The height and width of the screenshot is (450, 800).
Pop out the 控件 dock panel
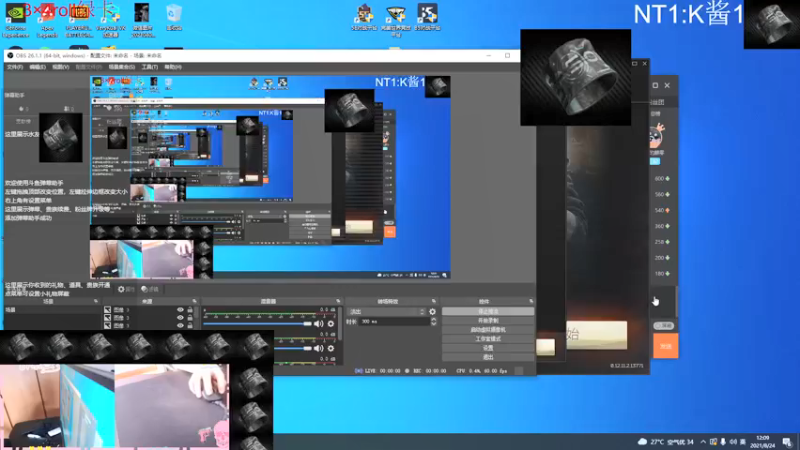(x=531, y=301)
